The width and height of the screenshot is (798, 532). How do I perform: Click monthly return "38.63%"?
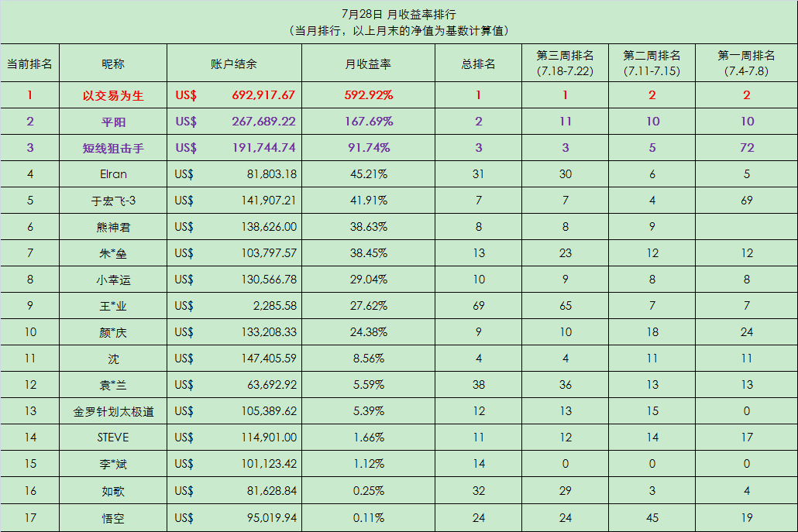tap(369, 227)
